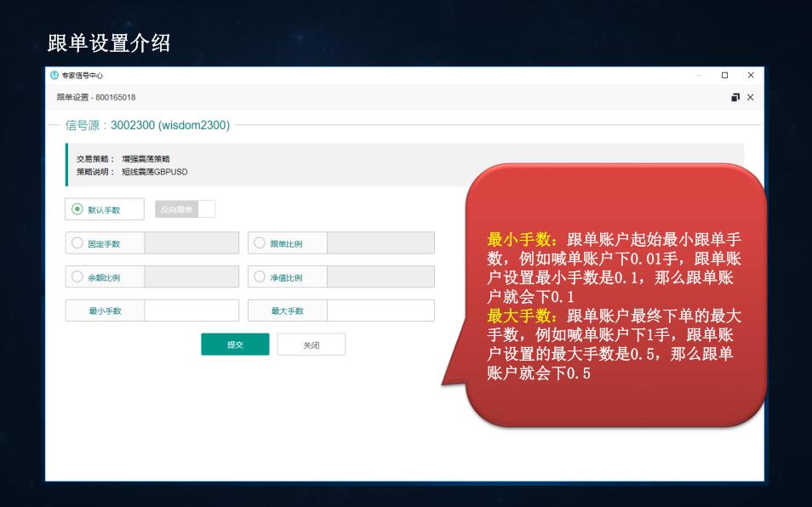Pick the 余额比例 radio option
This screenshot has height=507, width=812.
coord(77,277)
